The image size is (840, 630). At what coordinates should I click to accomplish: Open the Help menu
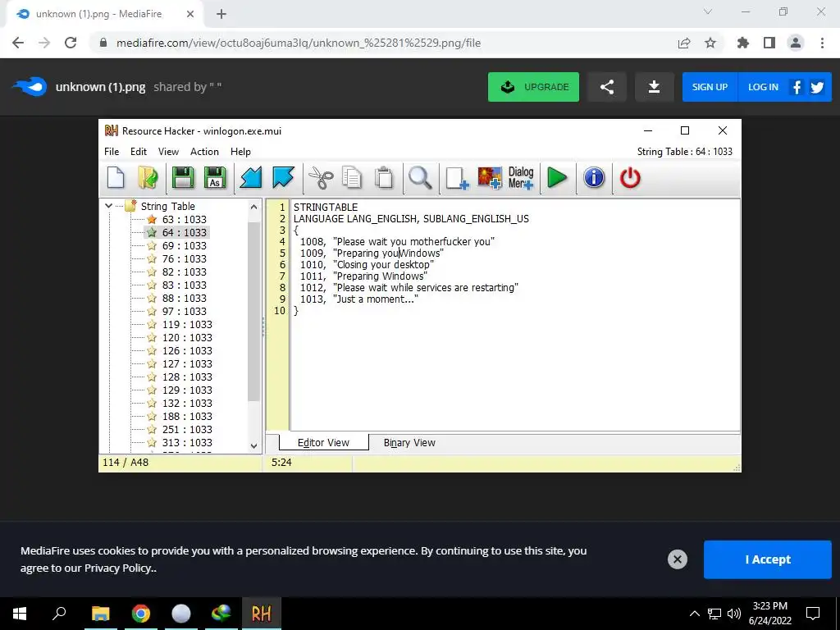[240, 152]
